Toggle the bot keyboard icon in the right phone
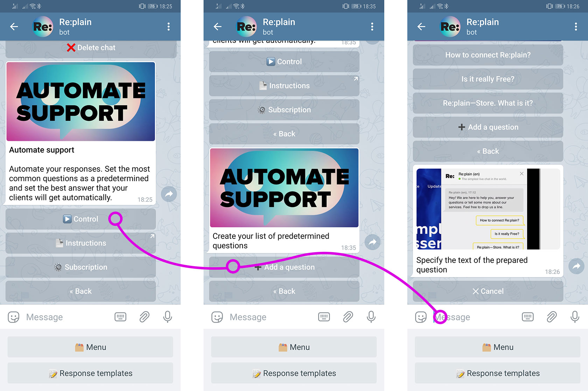 pyautogui.click(x=528, y=317)
